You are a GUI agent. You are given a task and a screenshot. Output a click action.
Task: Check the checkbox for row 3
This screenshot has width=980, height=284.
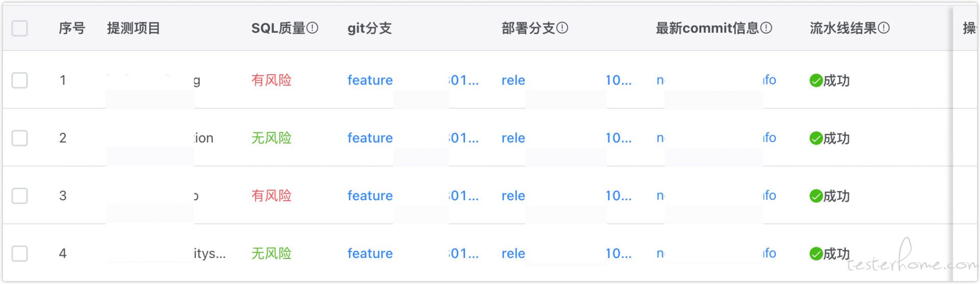tap(20, 196)
